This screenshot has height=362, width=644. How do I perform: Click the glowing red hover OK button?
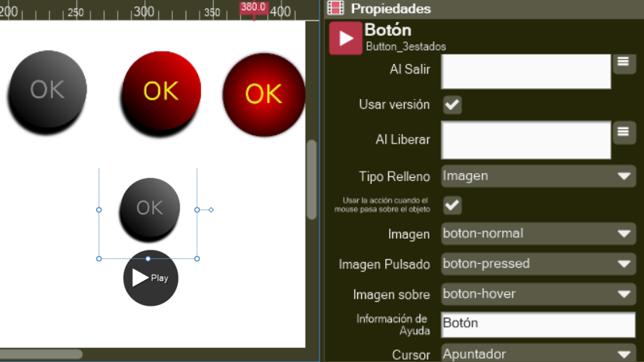coord(263,94)
